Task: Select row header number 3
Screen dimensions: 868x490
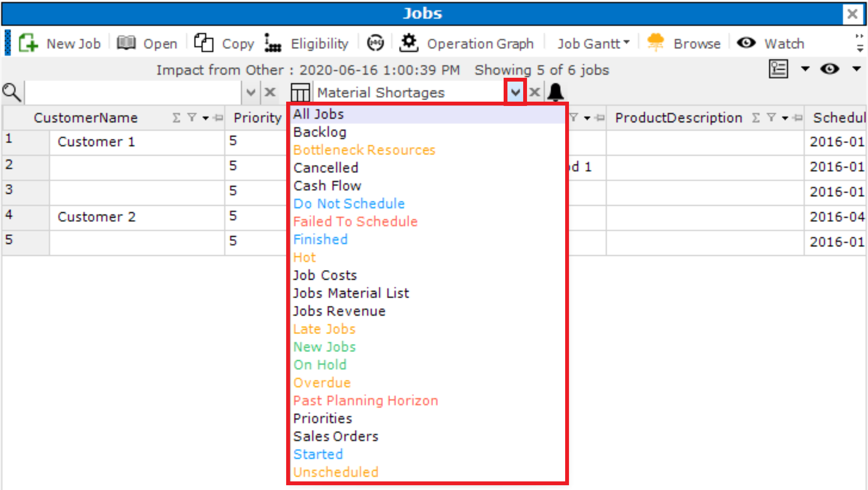Action: point(26,192)
